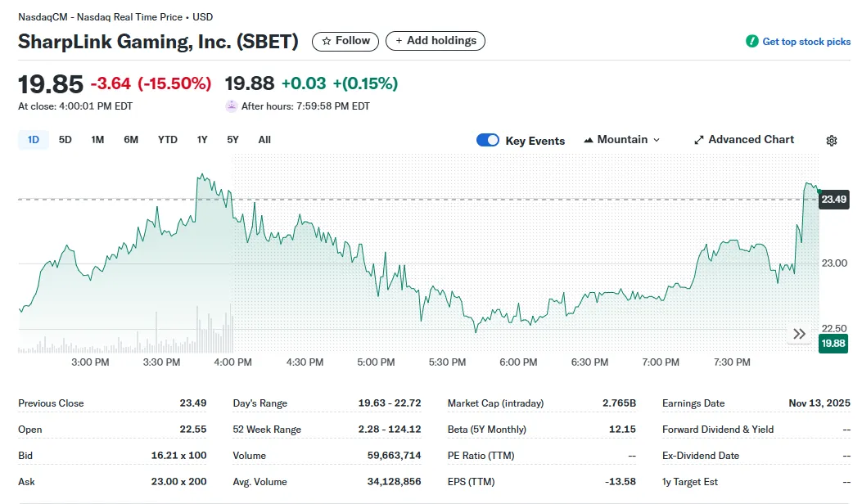Screen dimensions: 862x504
Task: Open chart settings gear icon
Action: 832,141
